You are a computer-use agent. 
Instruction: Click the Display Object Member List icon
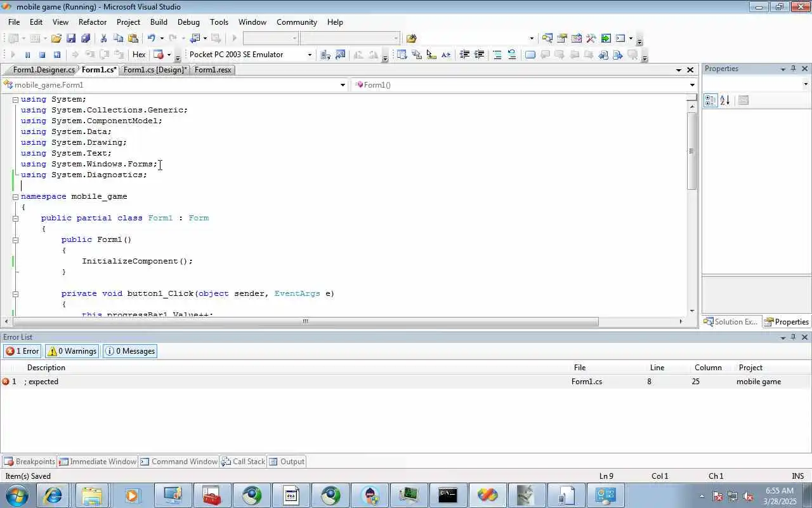click(402, 55)
